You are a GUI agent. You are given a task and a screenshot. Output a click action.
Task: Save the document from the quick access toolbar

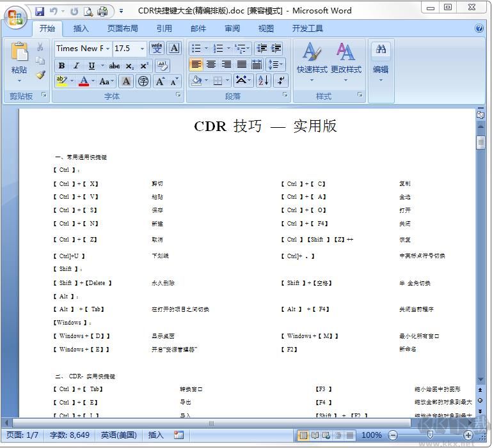coord(40,12)
